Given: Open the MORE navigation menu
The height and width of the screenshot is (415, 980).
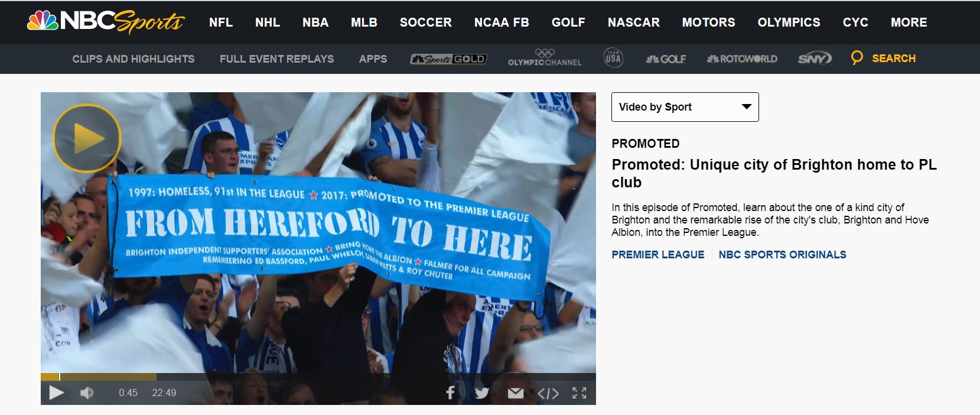Looking at the screenshot, I should [x=909, y=22].
